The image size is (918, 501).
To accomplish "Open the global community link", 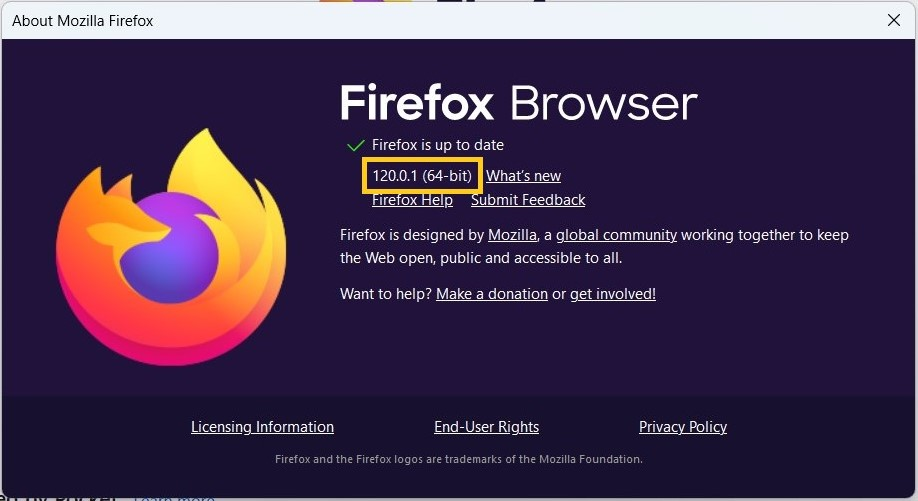I will click(x=616, y=235).
